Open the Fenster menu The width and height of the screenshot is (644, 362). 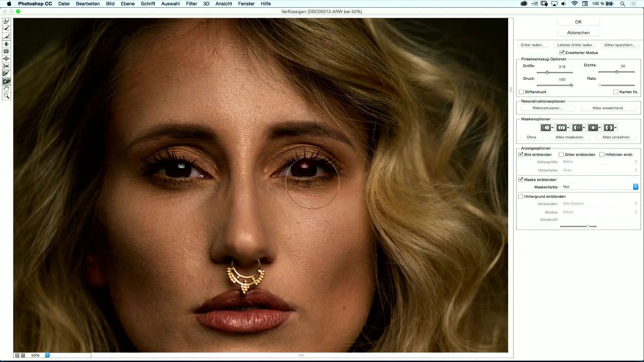tap(246, 4)
